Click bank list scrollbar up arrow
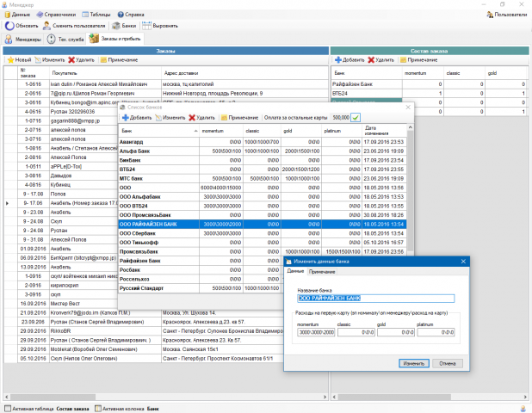Screen dimensions: 532x413 pyautogui.click(x=411, y=127)
